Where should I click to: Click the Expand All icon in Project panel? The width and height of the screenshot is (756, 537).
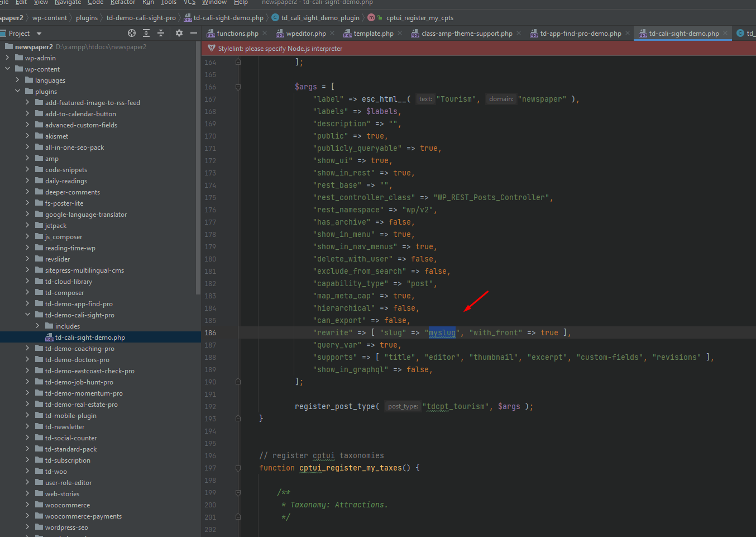(x=146, y=34)
